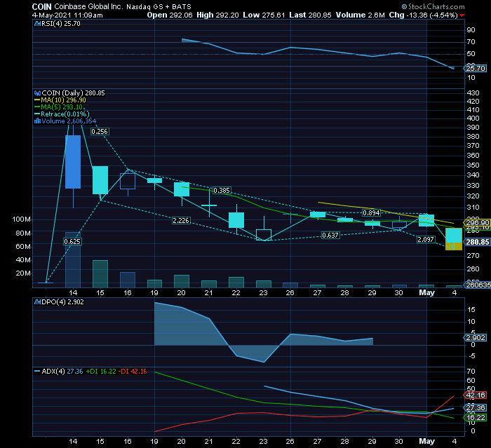
Task: Click the volume bars icon beside Volume legend
Action: coord(38,121)
